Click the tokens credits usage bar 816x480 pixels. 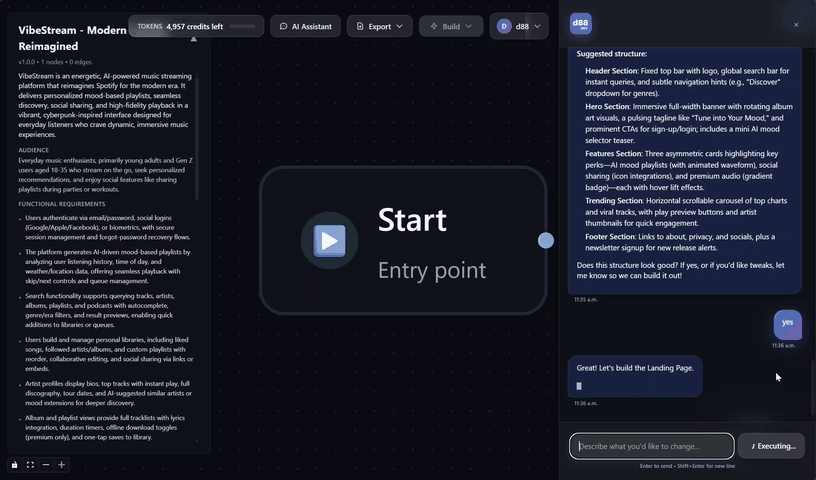click(x=242, y=26)
